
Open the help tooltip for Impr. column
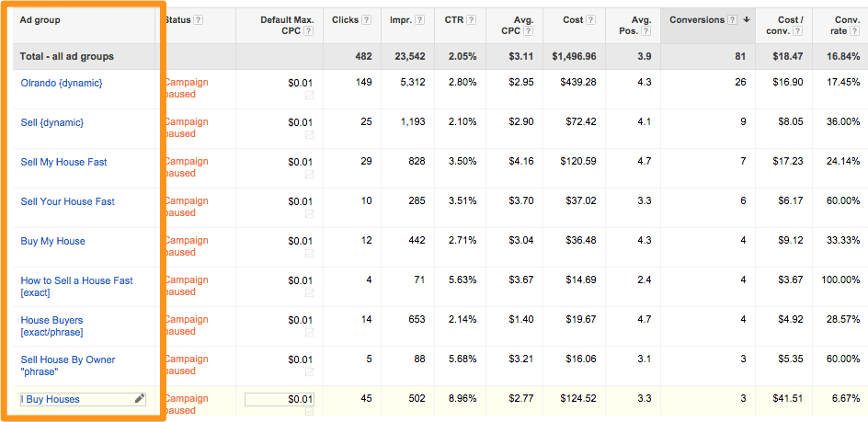(x=419, y=19)
